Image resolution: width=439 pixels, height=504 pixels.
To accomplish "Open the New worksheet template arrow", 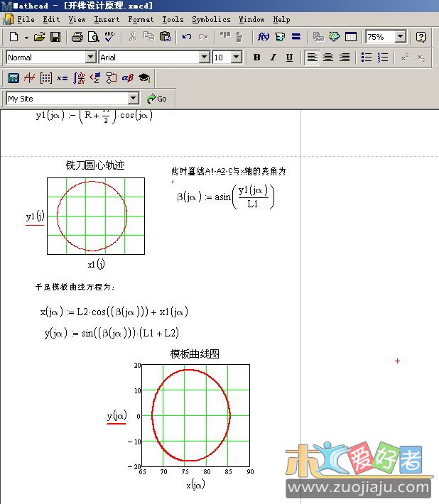I will pyautogui.click(x=26, y=38).
